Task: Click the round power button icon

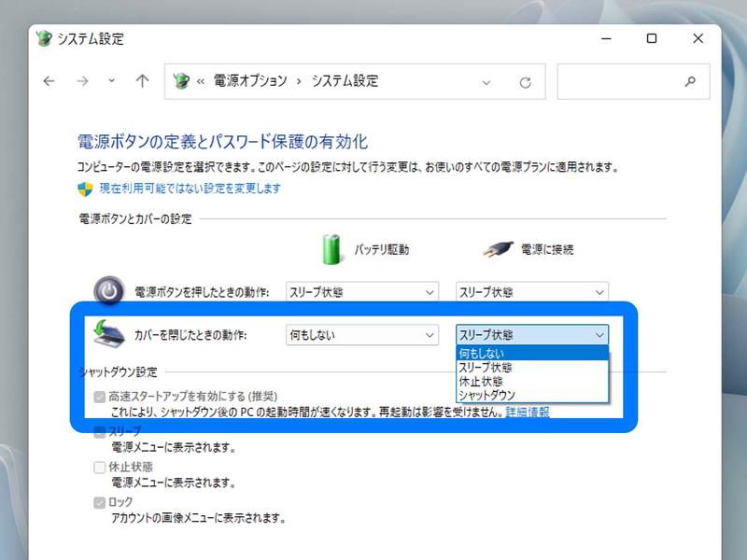Action: (x=108, y=291)
